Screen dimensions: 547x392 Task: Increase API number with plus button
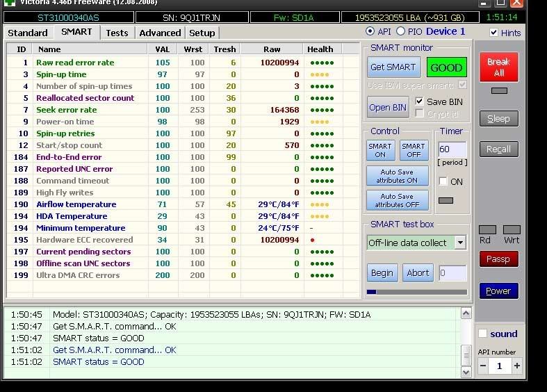tap(516, 366)
